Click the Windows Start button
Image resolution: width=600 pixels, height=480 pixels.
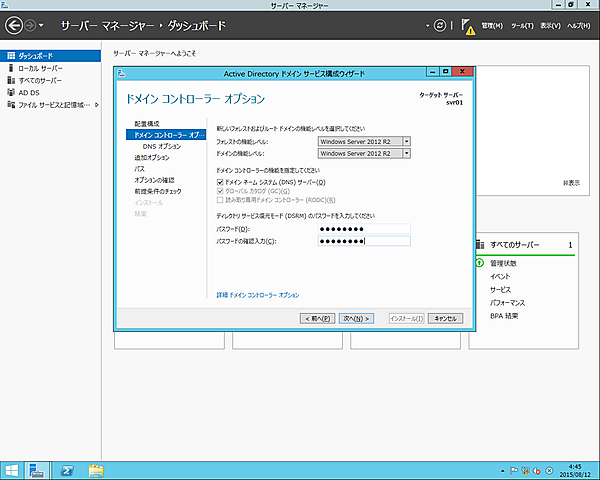[x=12, y=469]
